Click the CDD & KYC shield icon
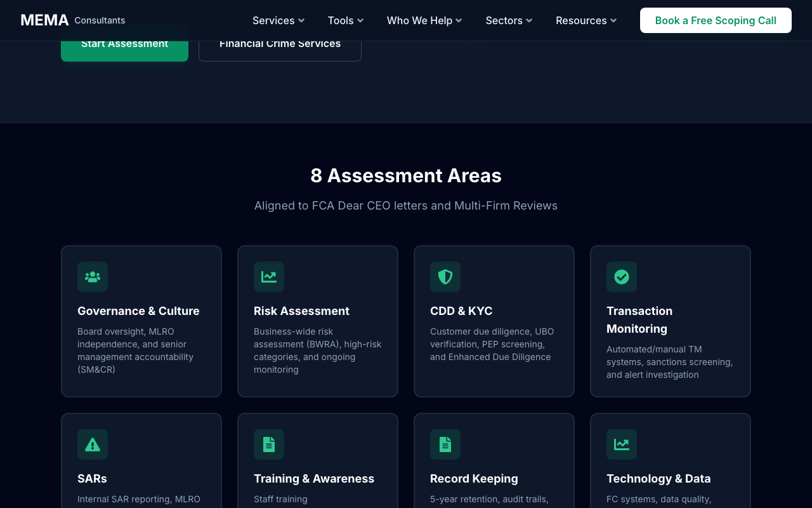 click(445, 277)
